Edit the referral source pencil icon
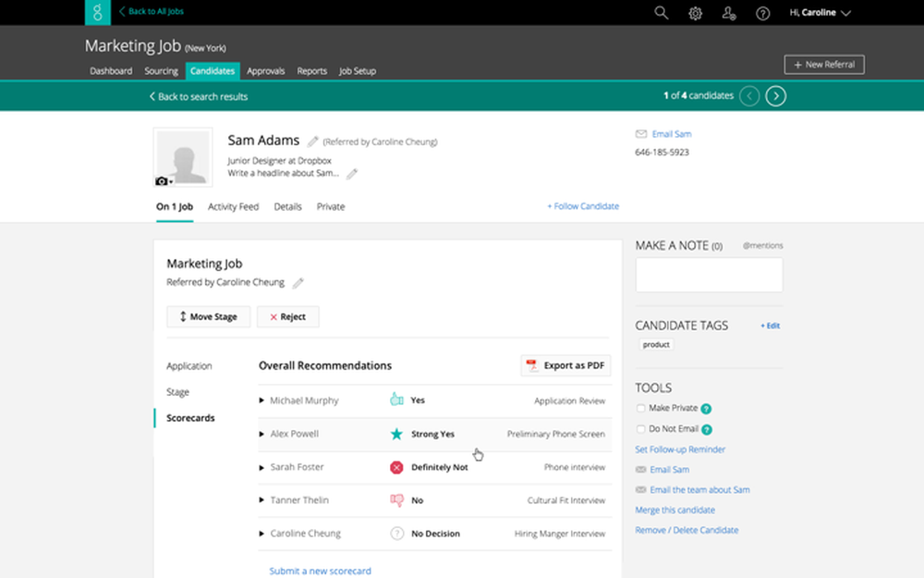924x578 pixels. click(x=298, y=283)
